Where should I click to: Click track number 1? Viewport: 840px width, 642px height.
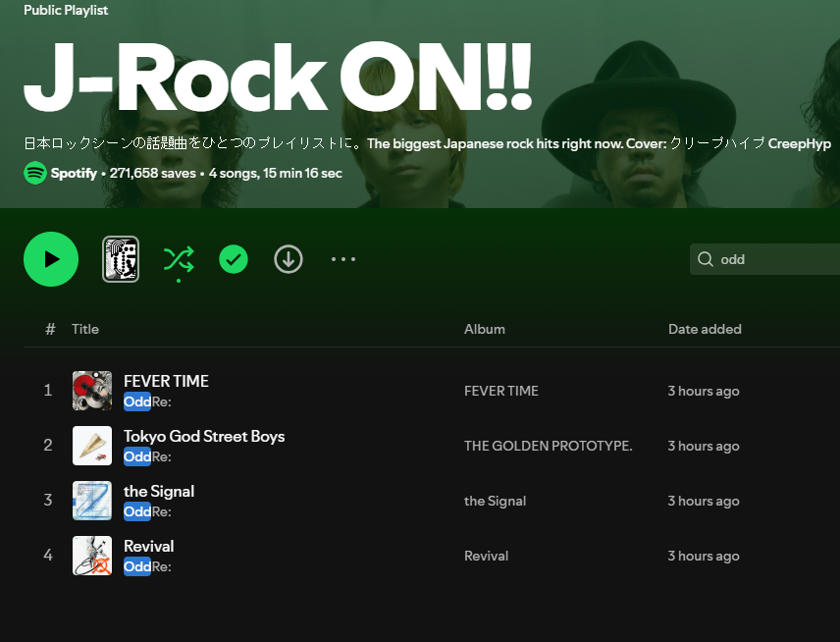(48, 390)
